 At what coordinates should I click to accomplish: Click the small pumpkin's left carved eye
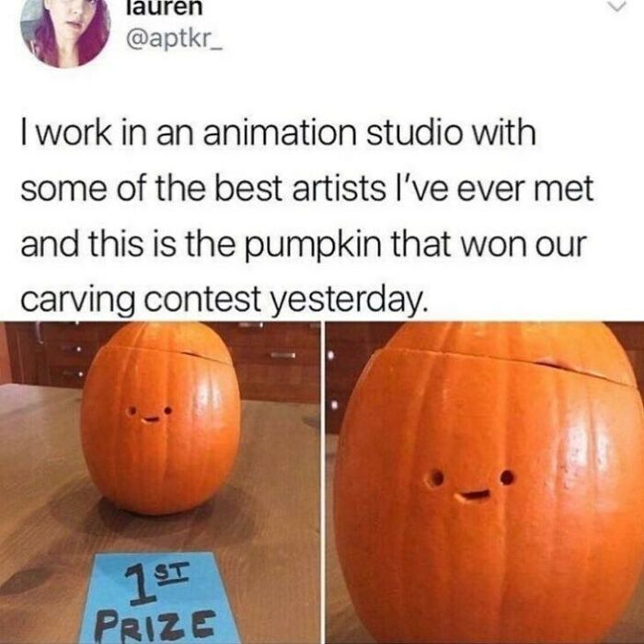point(132,411)
